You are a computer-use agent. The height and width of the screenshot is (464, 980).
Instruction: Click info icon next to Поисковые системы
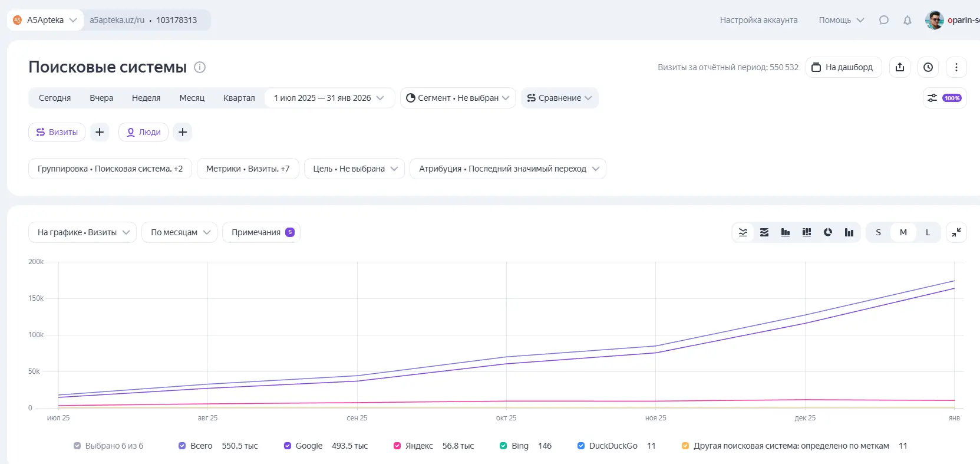pos(200,67)
